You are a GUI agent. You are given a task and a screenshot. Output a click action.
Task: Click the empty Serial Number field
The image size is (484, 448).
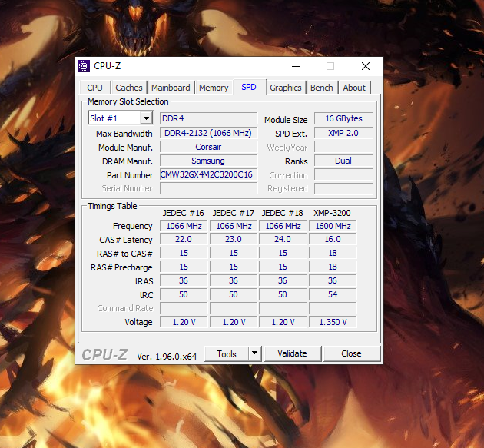click(208, 188)
